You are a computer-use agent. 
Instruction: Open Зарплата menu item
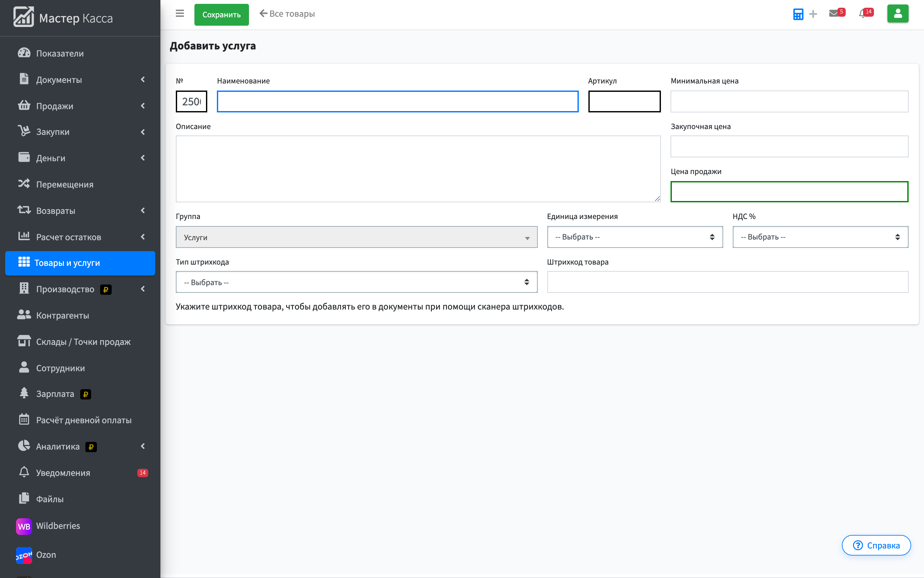click(x=80, y=394)
